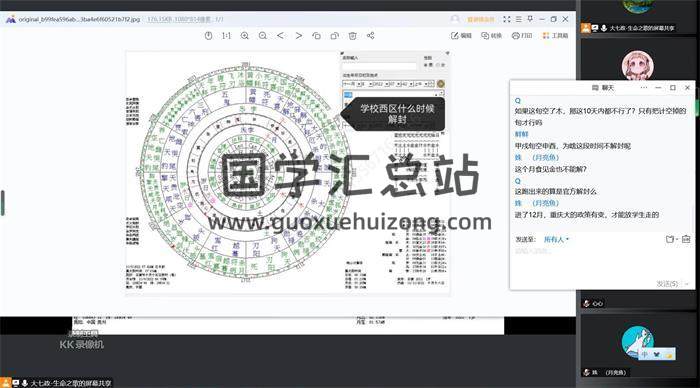Click the gold round button beside date selectors
This screenshot has height=388, width=700.
pyautogui.click(x=441, y=84)
